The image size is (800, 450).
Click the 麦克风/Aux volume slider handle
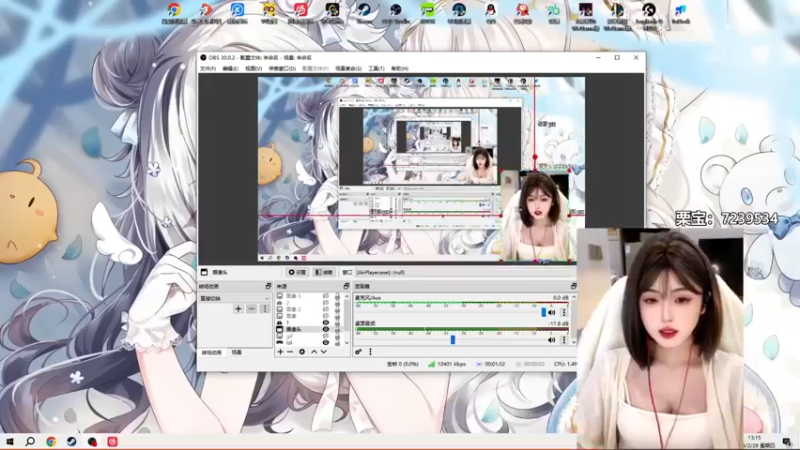(x=543, y=312)
